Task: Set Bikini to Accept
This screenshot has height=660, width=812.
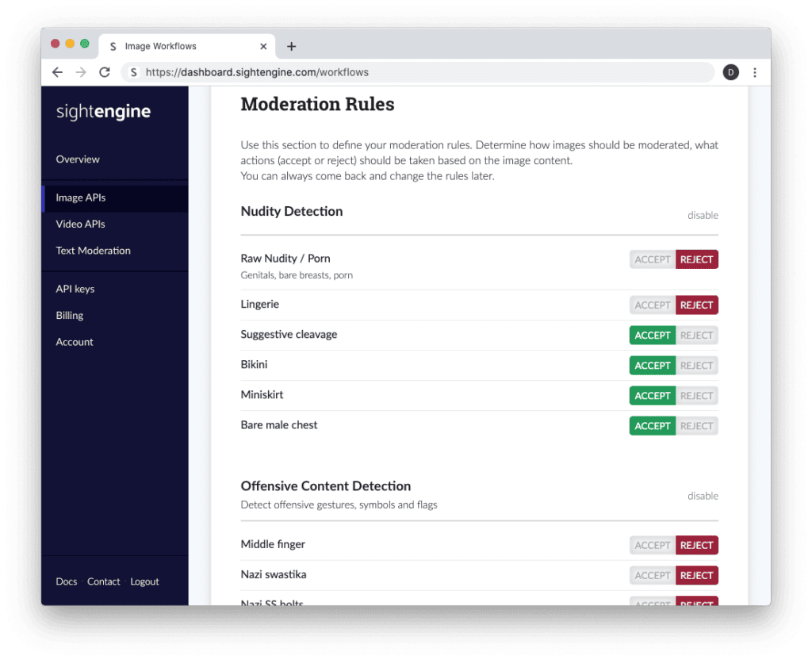Action: 653,366
